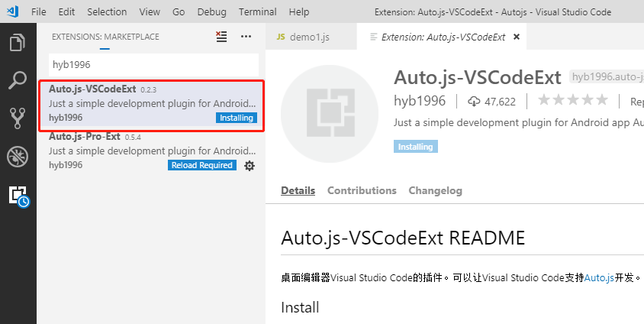Open manage gear for Auto.js-Pro-Ext
The width and height of the screenshot is (644, 324).
pos(250,166)
